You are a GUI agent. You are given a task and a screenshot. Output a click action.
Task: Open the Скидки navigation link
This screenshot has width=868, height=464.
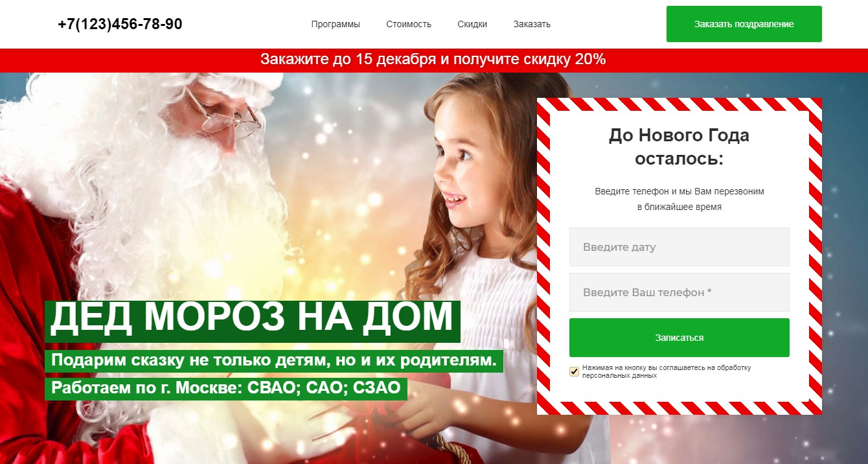[x=472, y=24]
